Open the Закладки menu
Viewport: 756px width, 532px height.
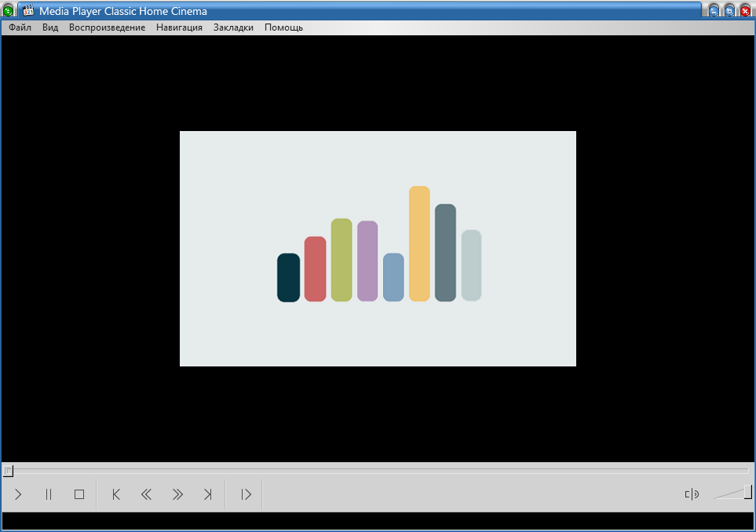(233, 27)
